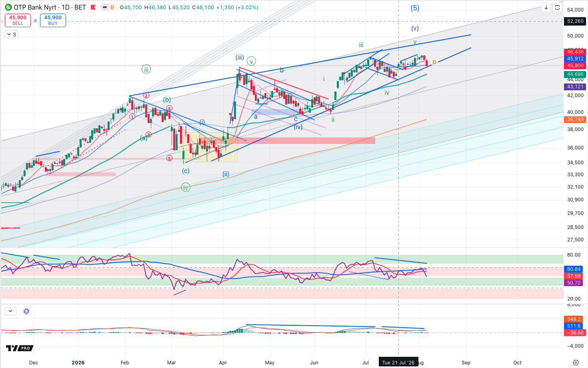Open fullscreen mode with the square-bracket icon

[x=557, y=7]
